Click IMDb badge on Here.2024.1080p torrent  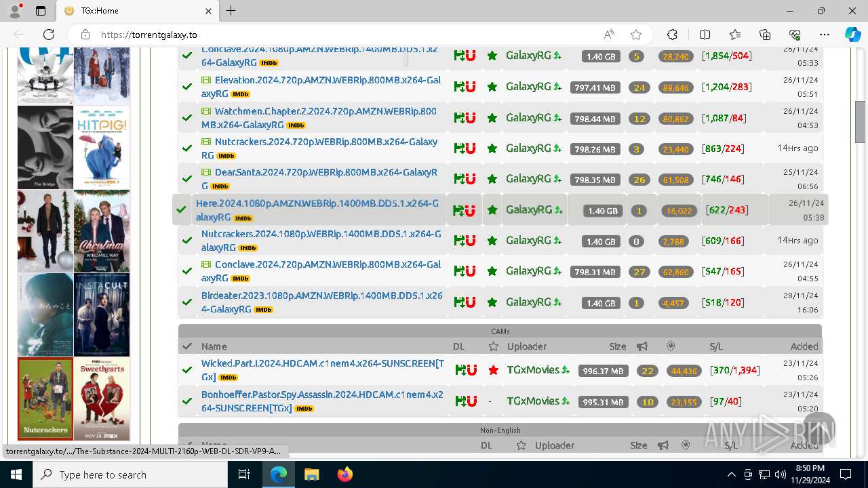coord(243,218)
